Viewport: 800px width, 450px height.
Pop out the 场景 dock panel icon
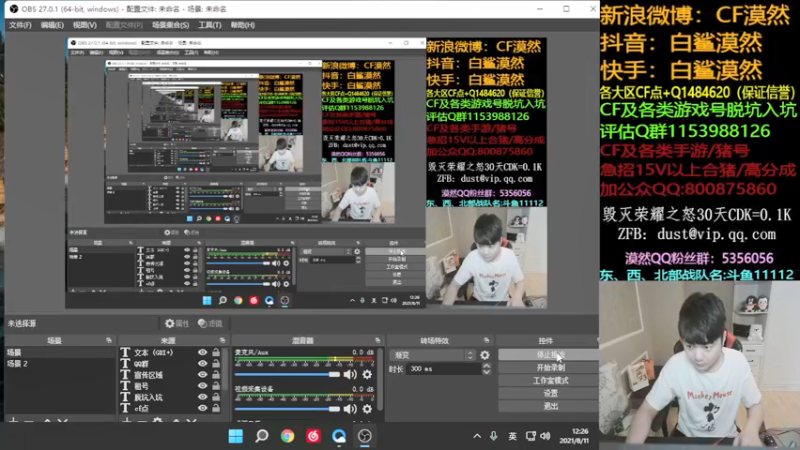(x=109, y=340)
